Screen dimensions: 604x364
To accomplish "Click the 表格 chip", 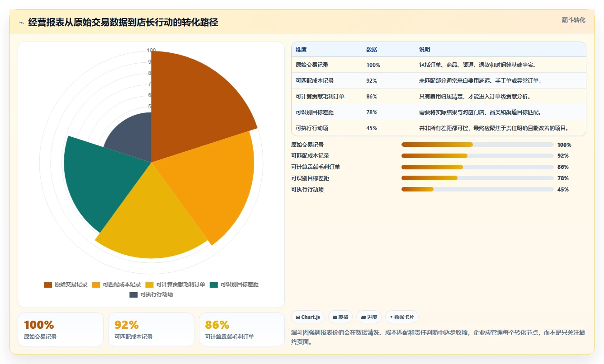I will click(340, 317).
